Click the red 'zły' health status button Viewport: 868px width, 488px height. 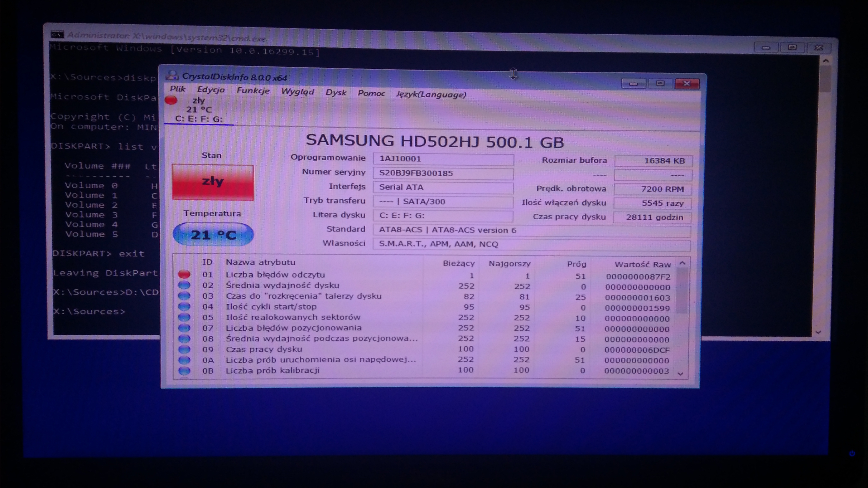[x=213, y=182]
